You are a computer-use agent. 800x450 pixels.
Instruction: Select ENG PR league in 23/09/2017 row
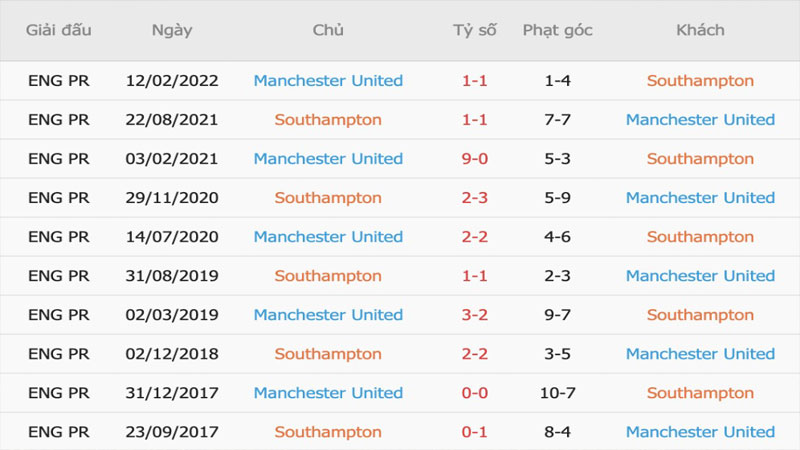[59, 432]
